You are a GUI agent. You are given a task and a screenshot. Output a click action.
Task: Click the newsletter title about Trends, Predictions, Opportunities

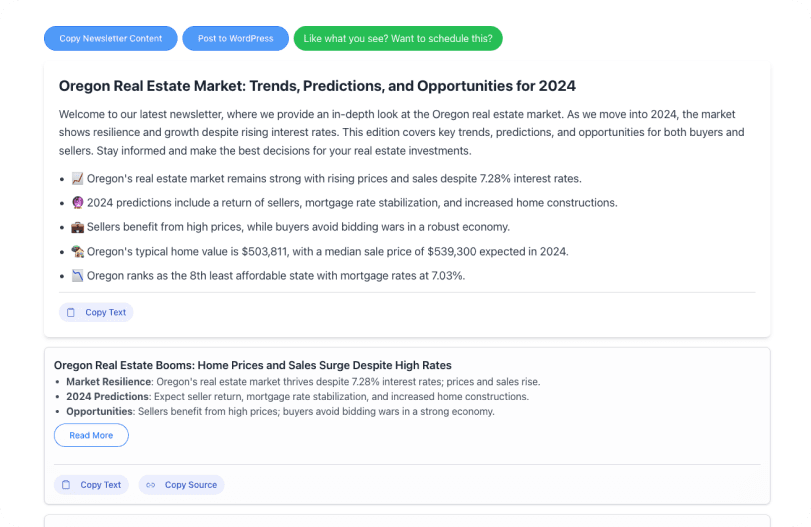[x=317, y=87]
